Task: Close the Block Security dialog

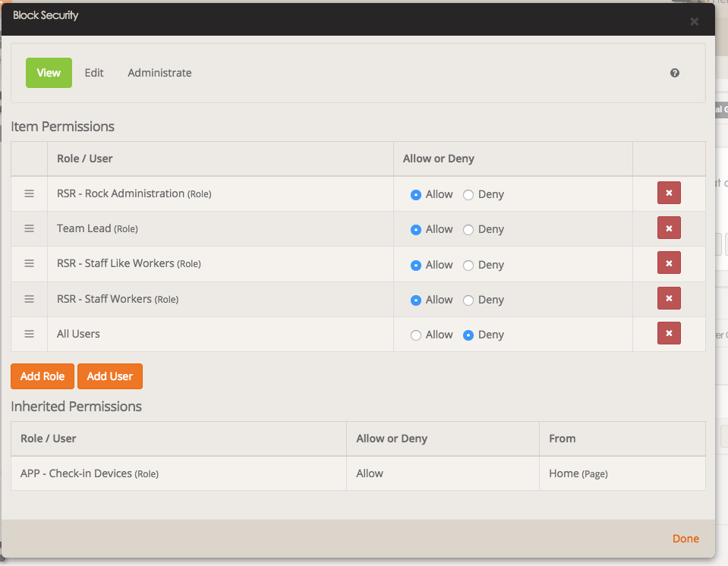Action: tap(694, 22)
